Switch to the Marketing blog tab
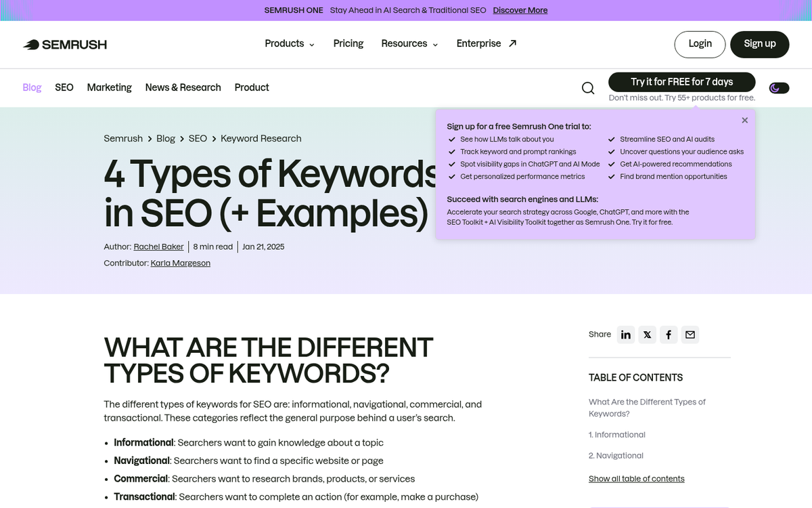 (x=109, y=87)
